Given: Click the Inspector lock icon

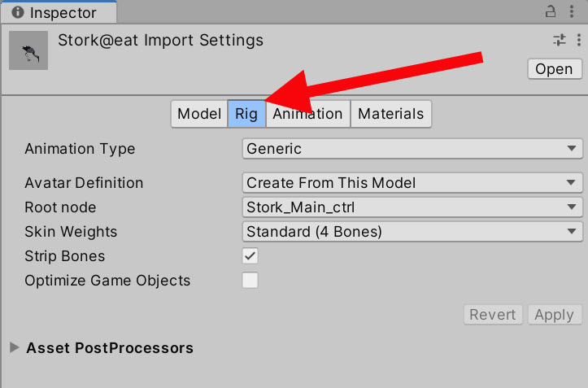Looking at the screenshot, I should point(551,11).
